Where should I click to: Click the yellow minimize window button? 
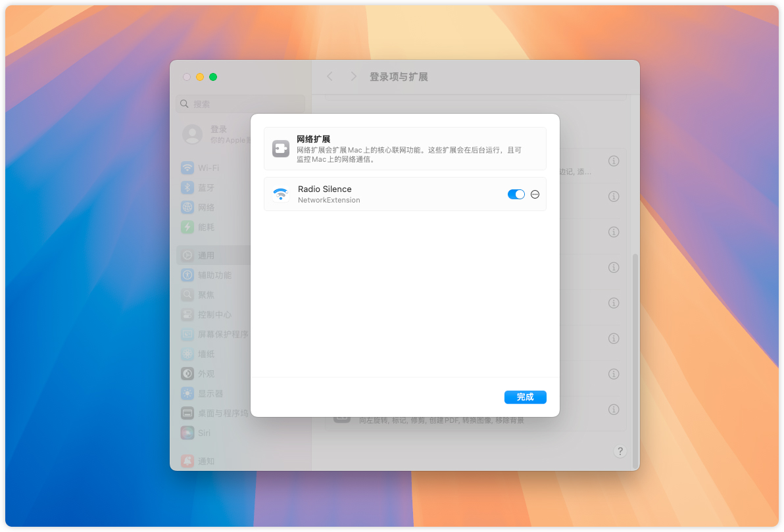pyautogui.click(x=200, y=77)
